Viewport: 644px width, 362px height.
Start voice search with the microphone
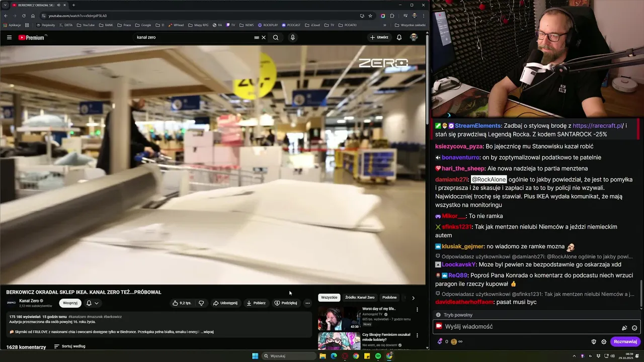tap(293, 37)
